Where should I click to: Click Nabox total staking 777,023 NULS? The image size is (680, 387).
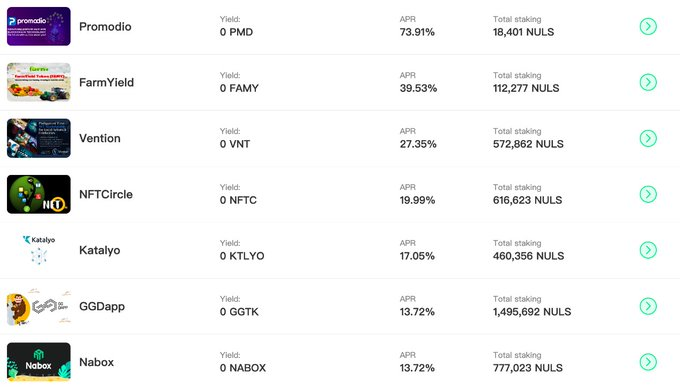(x=528, y=368)
